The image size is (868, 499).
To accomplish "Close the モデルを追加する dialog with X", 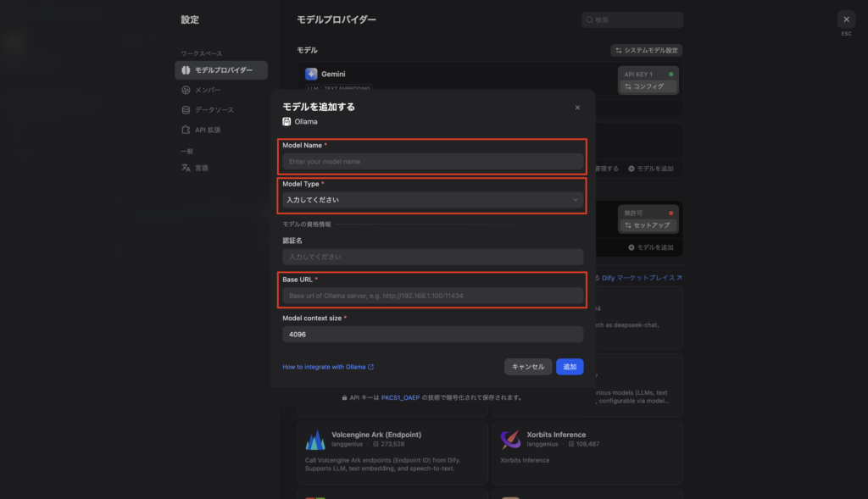I will click(x=577, y=108).
